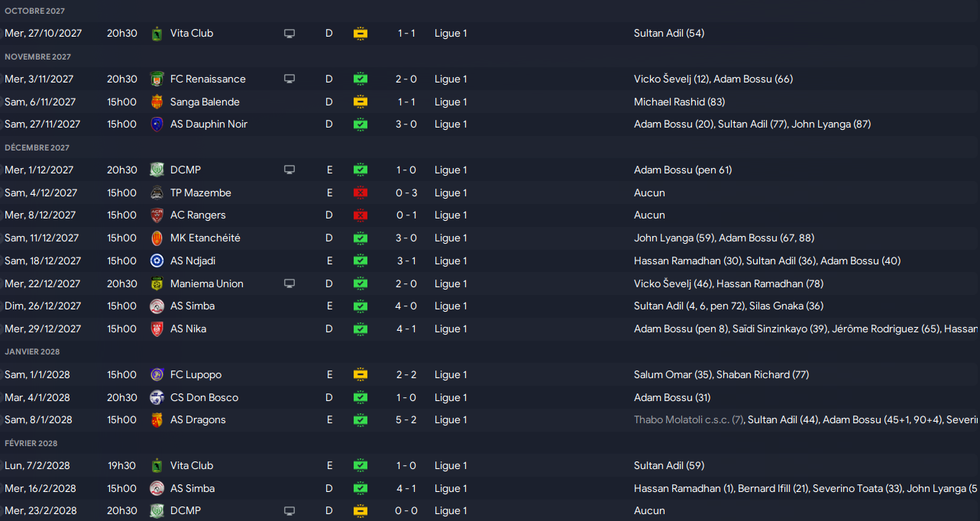Open the MK Etanchéité club link
This screenshot has height=521, width=980.
[x=205, y=238]
